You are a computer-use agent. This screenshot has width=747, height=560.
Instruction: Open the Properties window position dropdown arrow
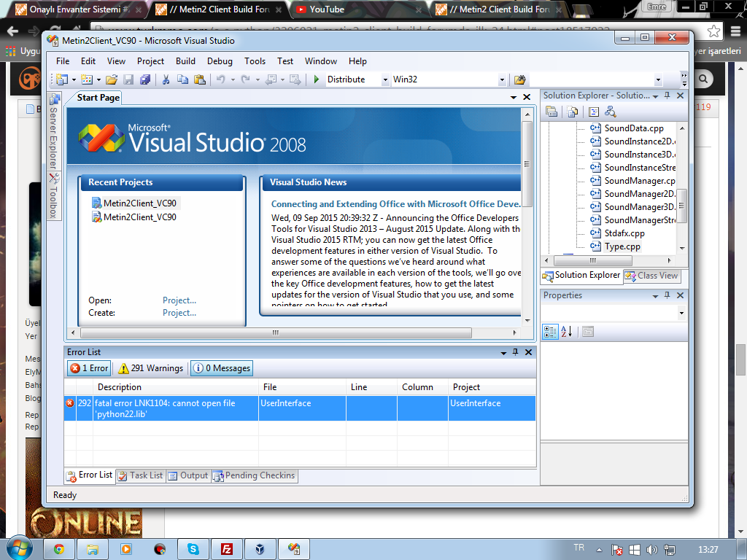pos(656,296)
